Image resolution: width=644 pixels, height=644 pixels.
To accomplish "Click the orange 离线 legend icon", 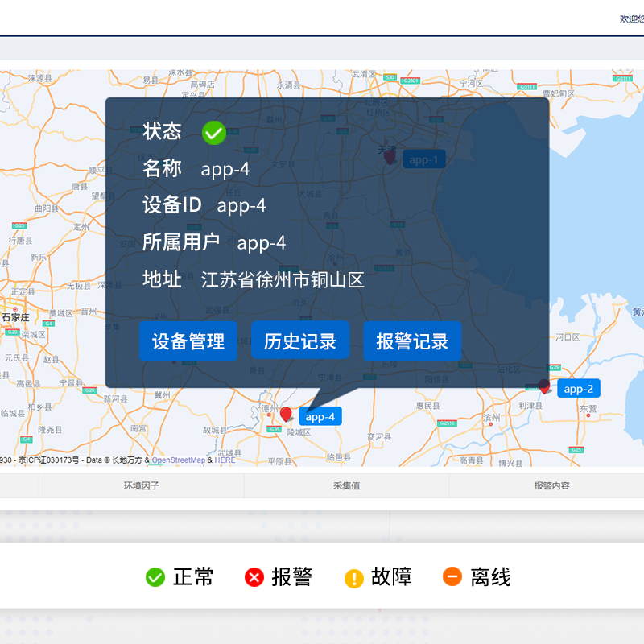I will (452, 577).
